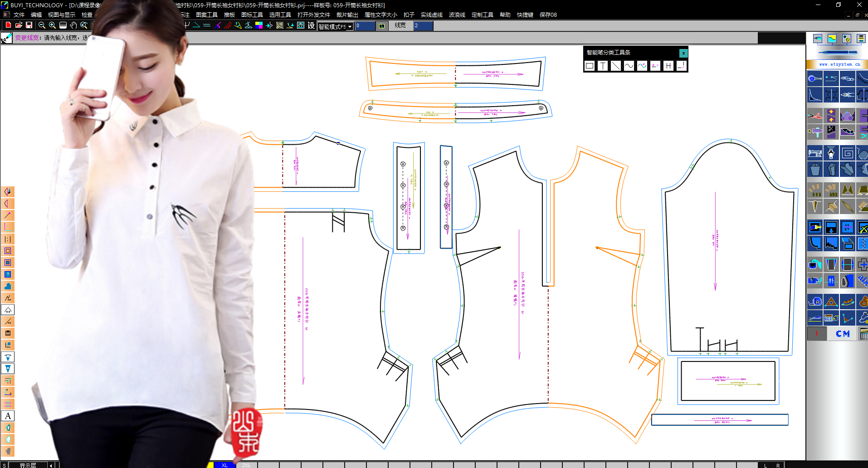
Task: Click the zoom out magnifier icon
Action: pos(42,25)
